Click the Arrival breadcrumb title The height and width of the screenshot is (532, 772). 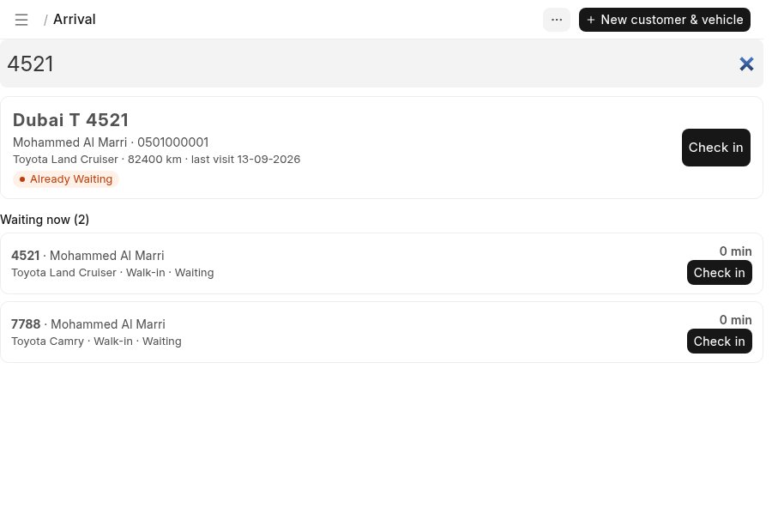pos(75,19)
